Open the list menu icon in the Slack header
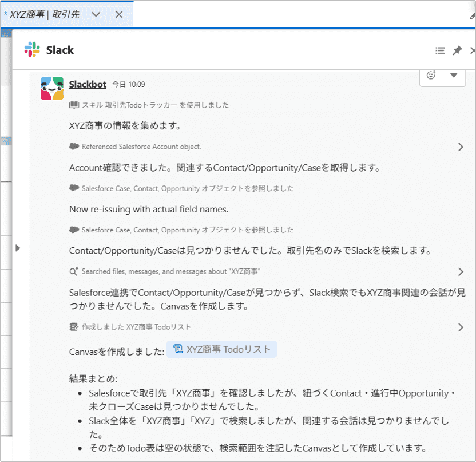The height and width of the screenshot is (462, 476). (440, 50)
